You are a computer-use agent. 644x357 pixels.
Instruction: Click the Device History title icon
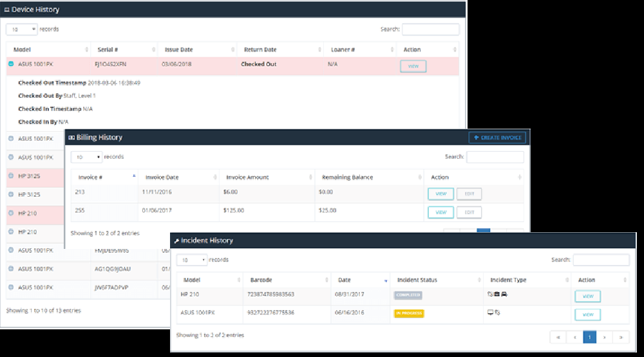pyautogui.click(x=6, y=10)
